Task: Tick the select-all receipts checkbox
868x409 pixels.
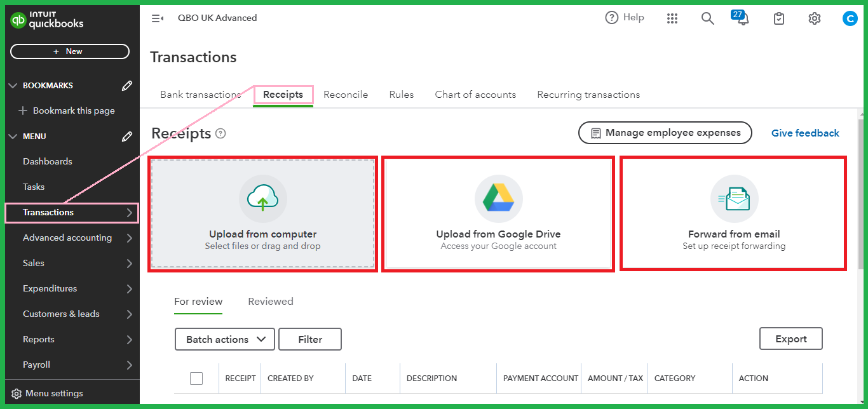Action: pos(196,379)
